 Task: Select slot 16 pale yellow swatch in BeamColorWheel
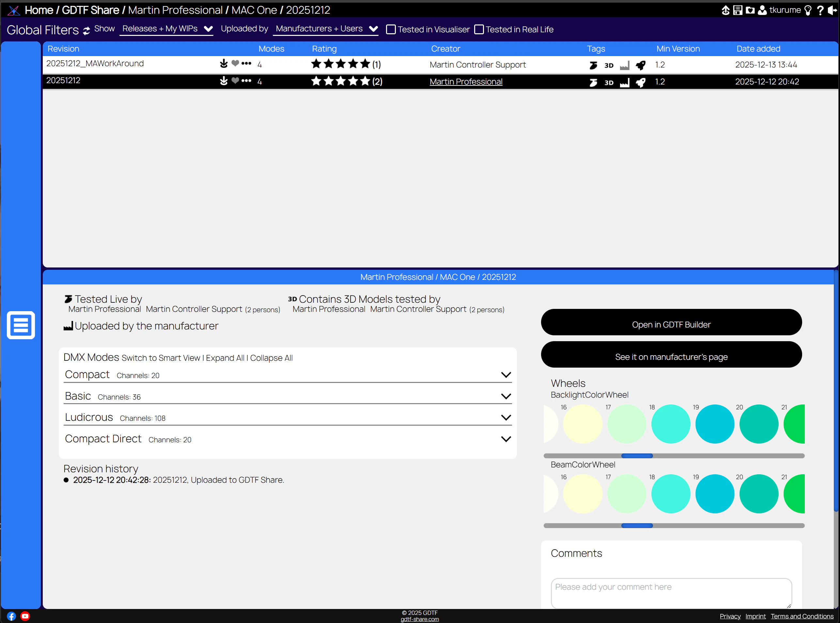tap(582, 494)
